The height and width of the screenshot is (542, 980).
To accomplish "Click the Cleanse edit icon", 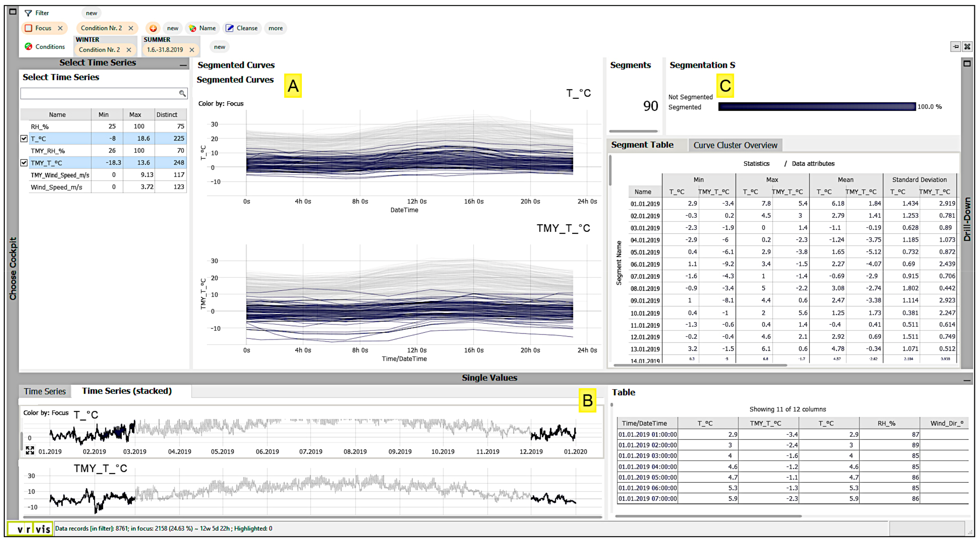I will pos(229,28).
